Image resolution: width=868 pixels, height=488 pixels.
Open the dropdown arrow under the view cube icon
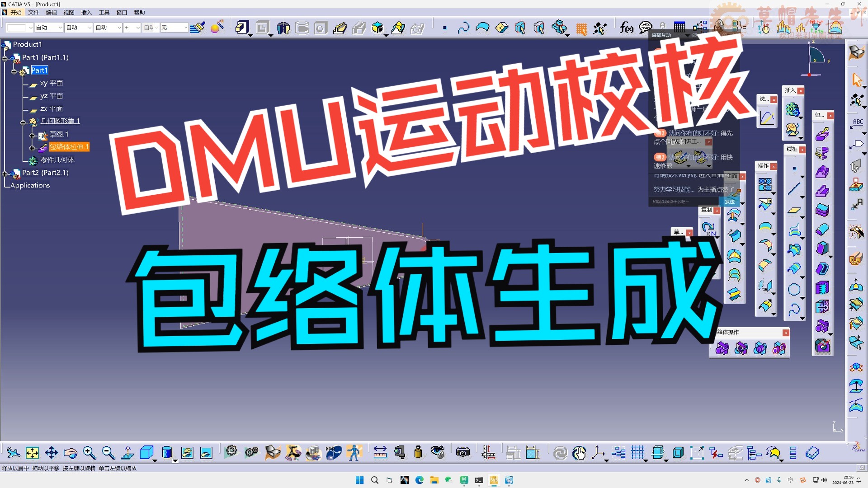(x=155, y=460)
